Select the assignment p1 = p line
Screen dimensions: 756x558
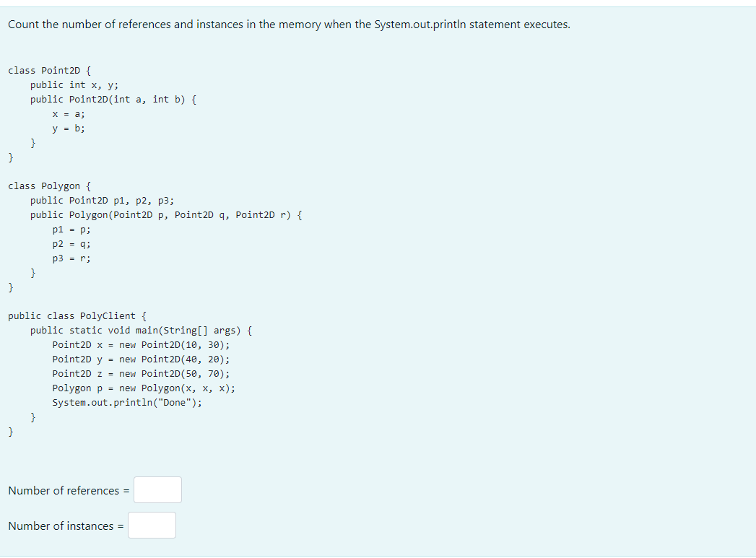[69, 229]
